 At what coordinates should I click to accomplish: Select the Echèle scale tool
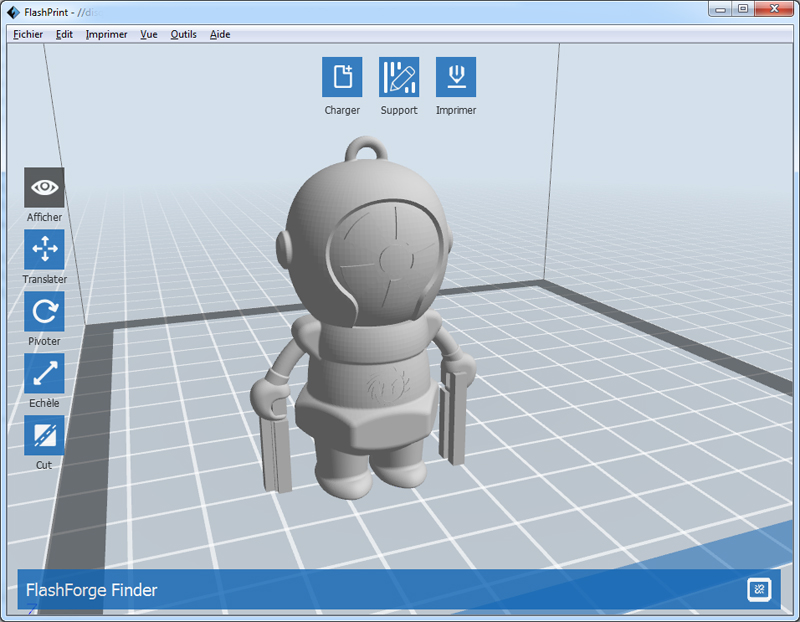tap(44, 373)
